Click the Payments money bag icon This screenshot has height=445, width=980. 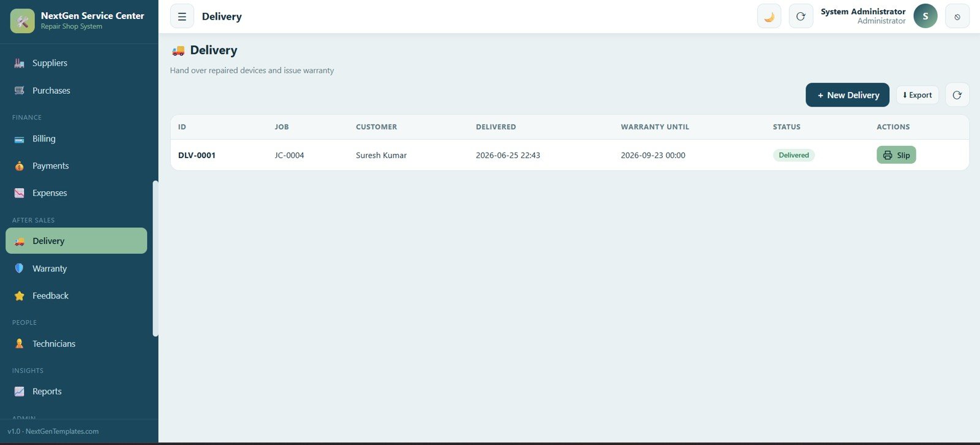[20, 166]
